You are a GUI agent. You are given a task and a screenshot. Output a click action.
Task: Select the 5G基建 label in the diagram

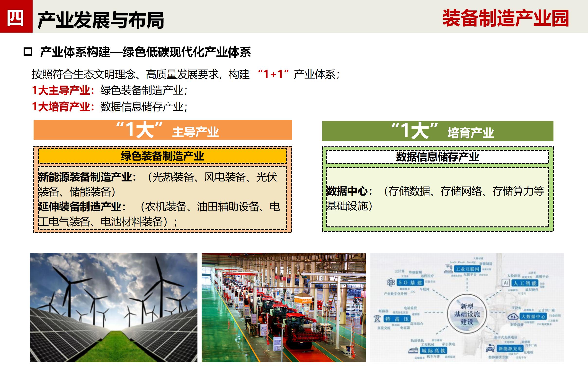coord(410,282)
